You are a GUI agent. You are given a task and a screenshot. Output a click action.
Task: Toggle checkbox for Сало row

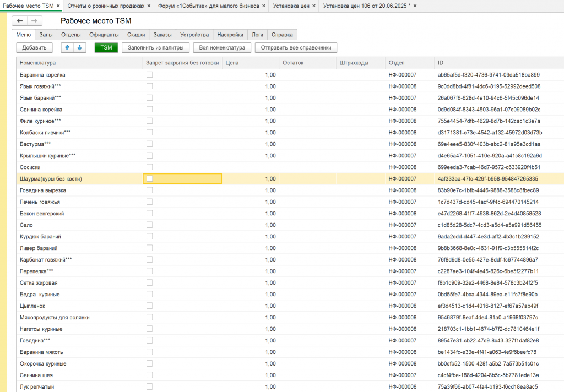[150, 225]
